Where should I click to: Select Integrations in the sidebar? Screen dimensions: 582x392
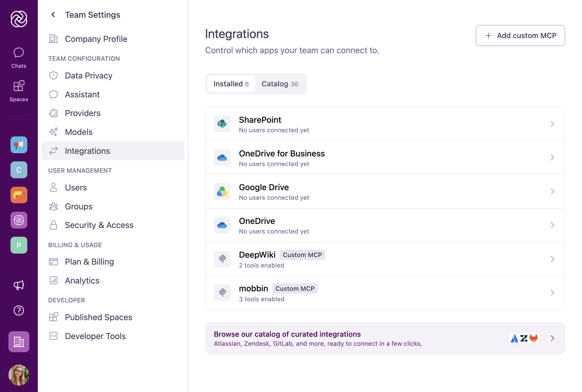(x=113, y=151)
